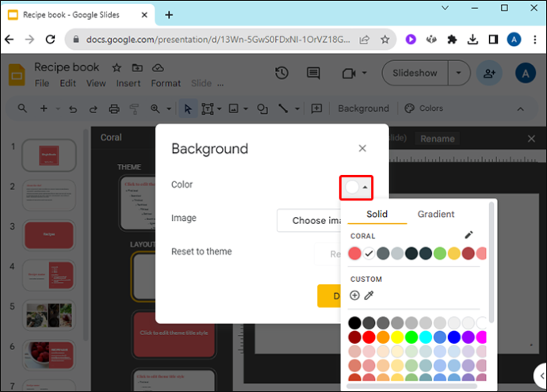The width and height of the screenshot is (547, 392).
Task: Click the Slideshow button
Action: pyautogui.click(x=415, y=73)
